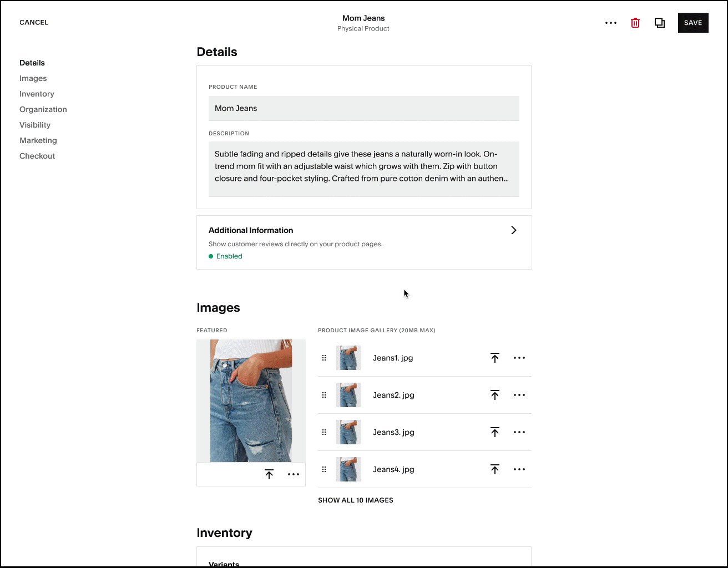
Task: Open Visibility section from sidebar
Action: coord(35,125)
